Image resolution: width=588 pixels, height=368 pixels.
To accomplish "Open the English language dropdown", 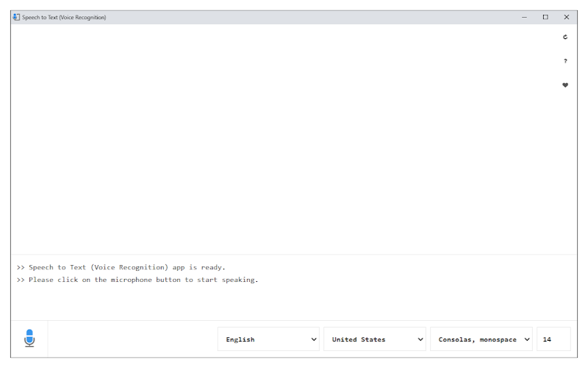I will click(268, 339).
